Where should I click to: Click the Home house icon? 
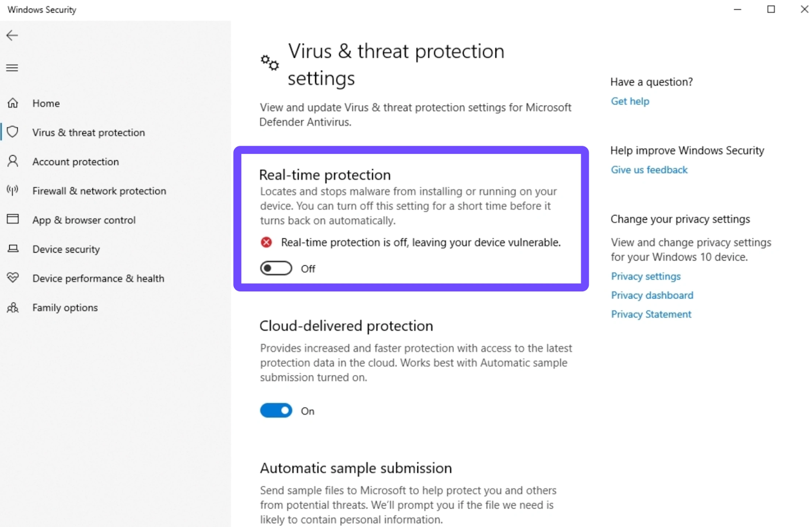coord(13,103)
